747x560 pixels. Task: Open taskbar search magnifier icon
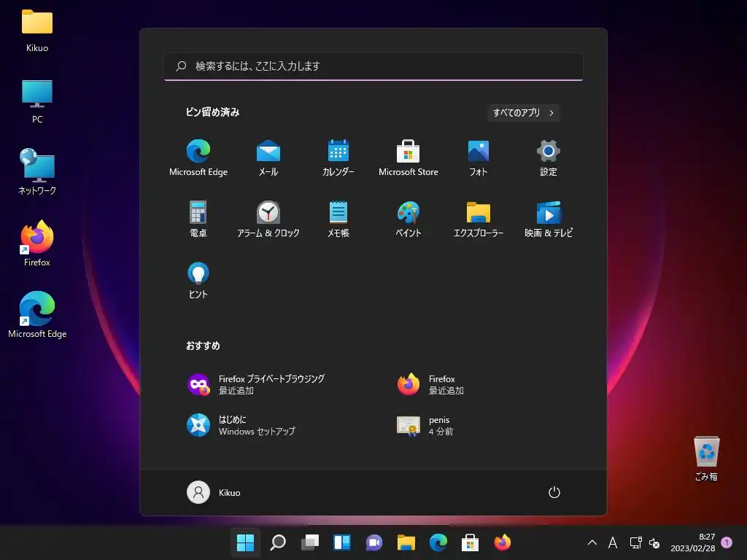278,542
